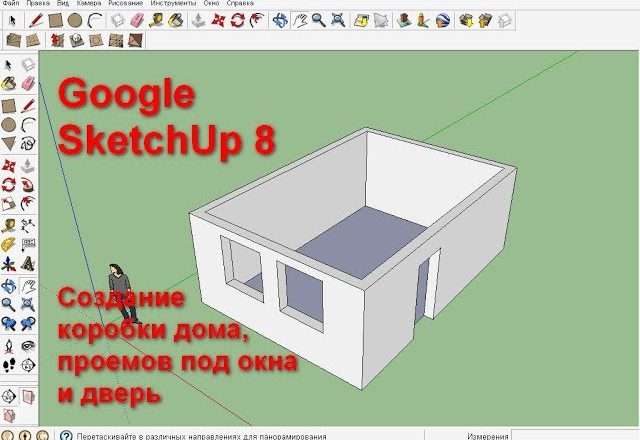Open the Инструменты menu
640x440 pixels.
[173, 3]
